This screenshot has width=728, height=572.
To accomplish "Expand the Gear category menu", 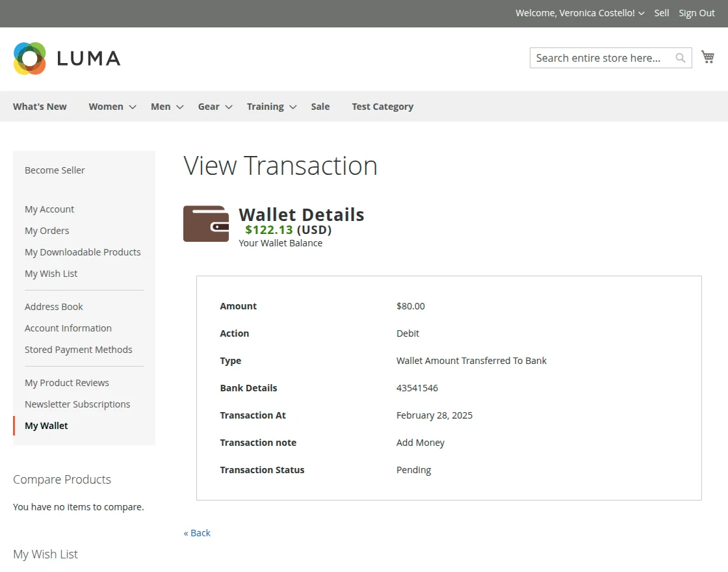I will pyautogui.click(x=209, y=106).
